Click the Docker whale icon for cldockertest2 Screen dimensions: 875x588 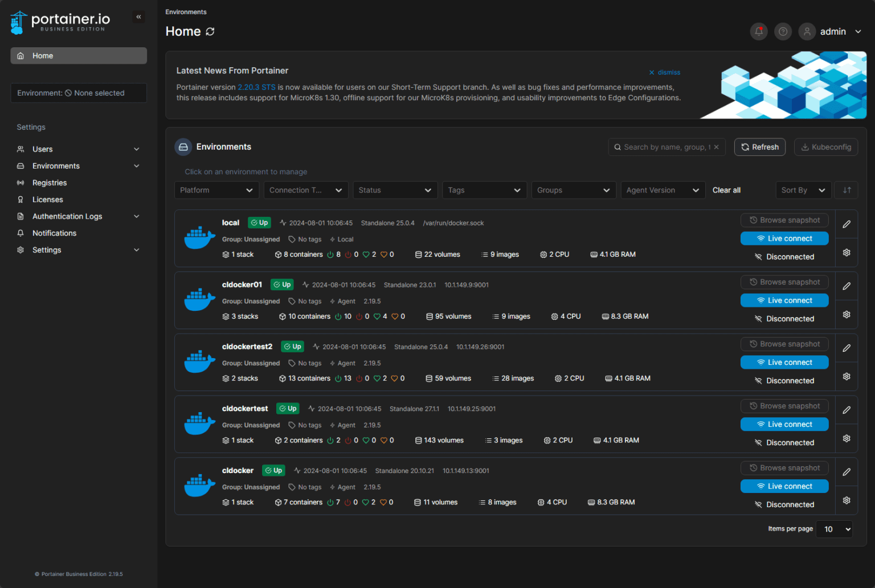(x=199, y=360)
